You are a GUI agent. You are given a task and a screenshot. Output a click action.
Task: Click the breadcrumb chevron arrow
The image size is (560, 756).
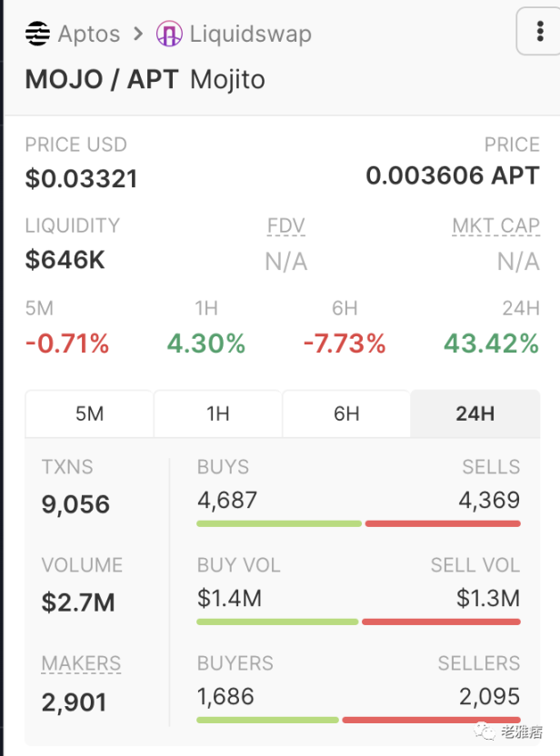click(x=138, y=35)
